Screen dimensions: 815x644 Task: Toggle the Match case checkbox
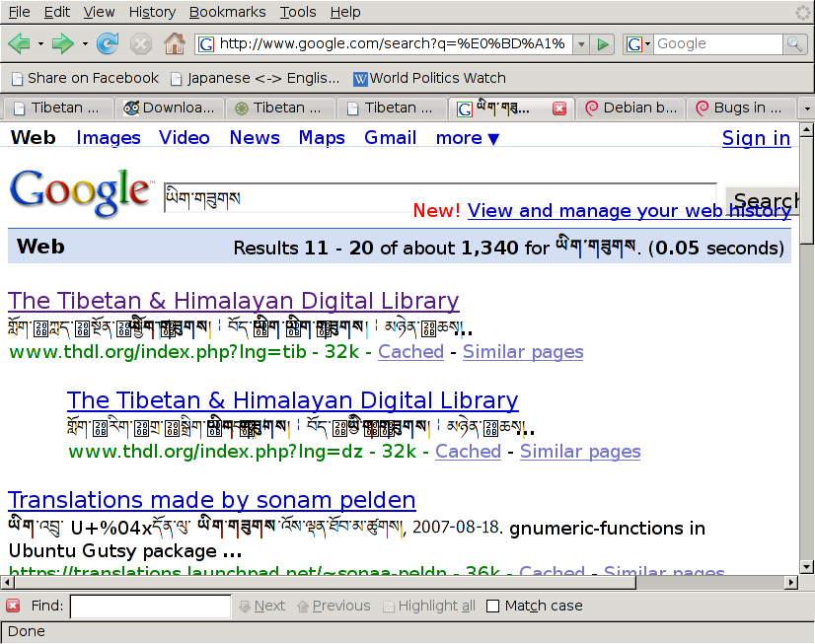492,607
